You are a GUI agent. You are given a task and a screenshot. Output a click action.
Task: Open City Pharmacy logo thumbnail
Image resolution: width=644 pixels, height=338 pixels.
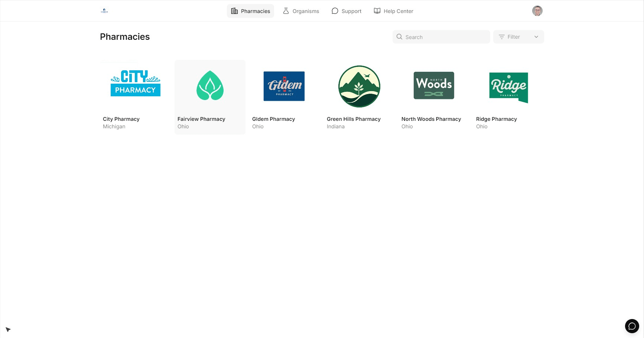click(136, 83)
